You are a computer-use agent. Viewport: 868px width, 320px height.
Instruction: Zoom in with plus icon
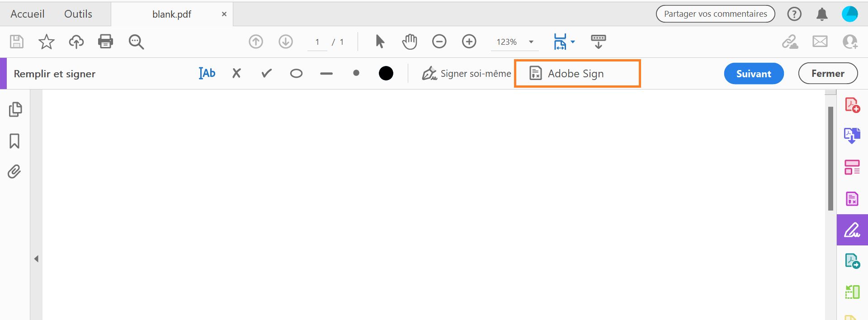pyautogui.click(x=469, y=42)
